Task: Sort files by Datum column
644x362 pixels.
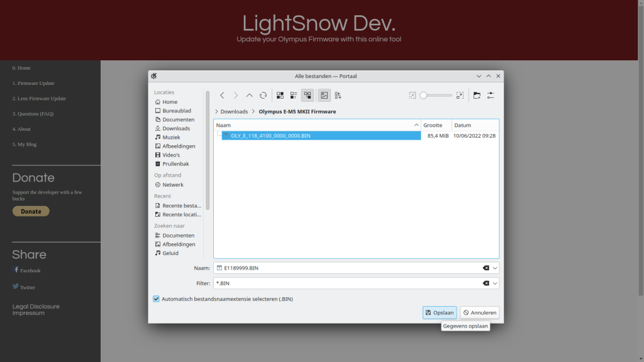Action: pos(475,125)
